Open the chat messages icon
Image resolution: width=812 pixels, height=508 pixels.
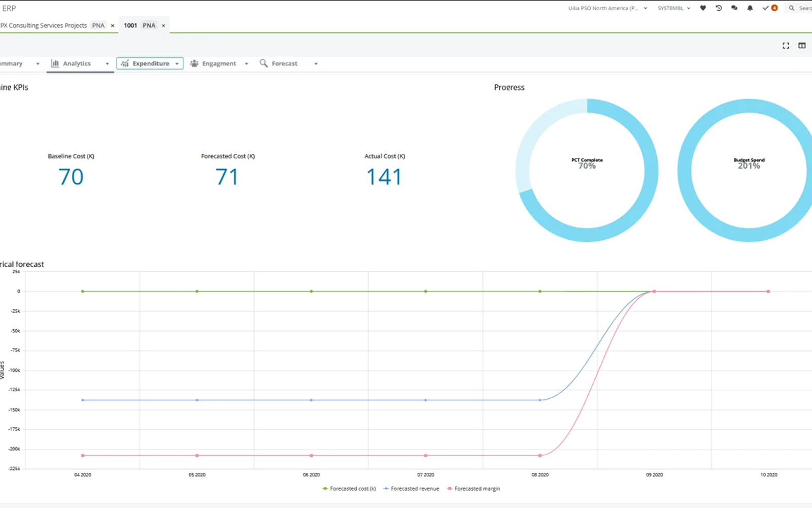734,8
